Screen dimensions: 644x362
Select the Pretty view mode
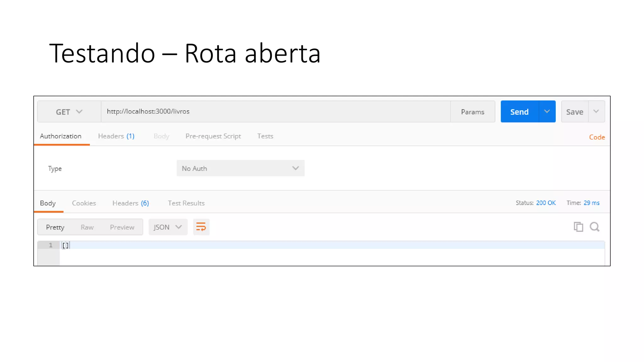pyautogui.click(x=55, y=227)
